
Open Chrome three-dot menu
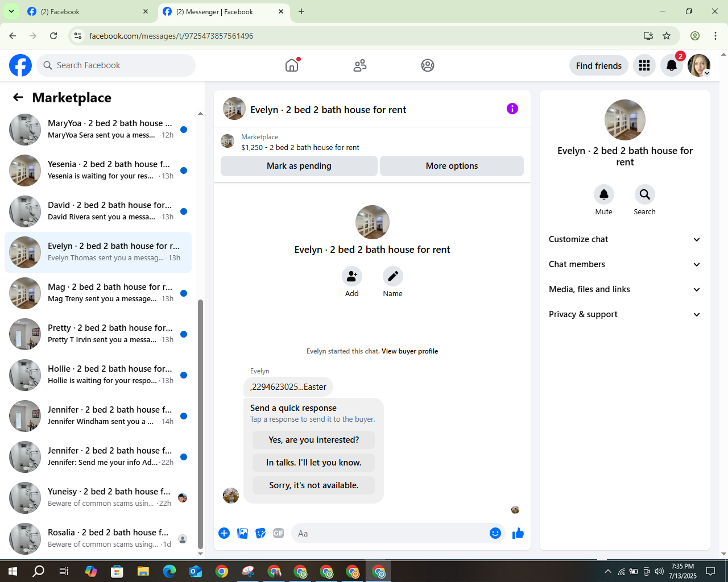[x=715, y=36]
